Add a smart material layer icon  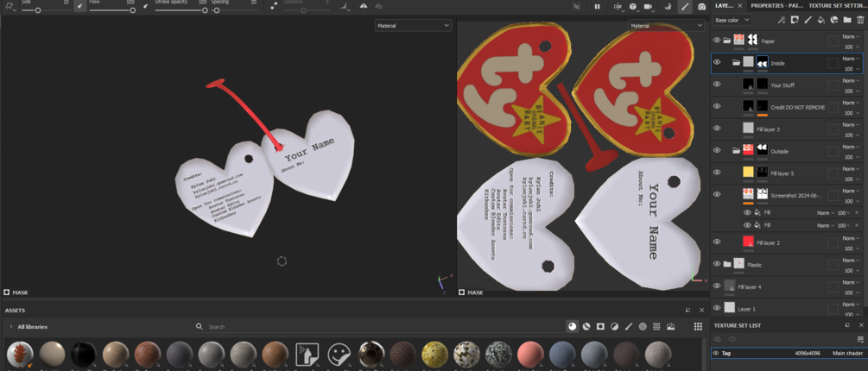(834, 20)
